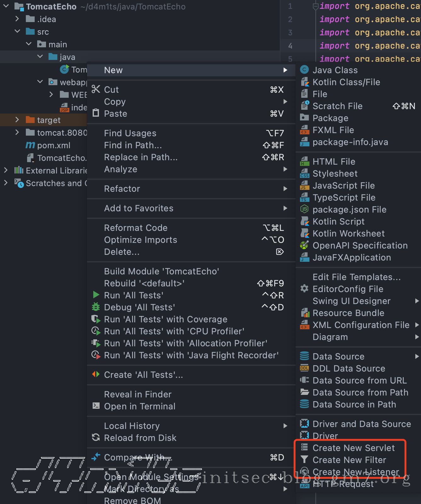This screenshot has width=421, height=504.
Task: Click the Java Class icon in the New submenu
Action: pos(304,70)
